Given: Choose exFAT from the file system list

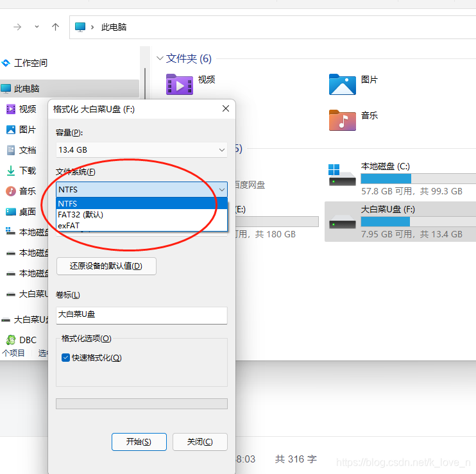Looking at the screenshot, I should pyautogui.click(x=142, y=226).
